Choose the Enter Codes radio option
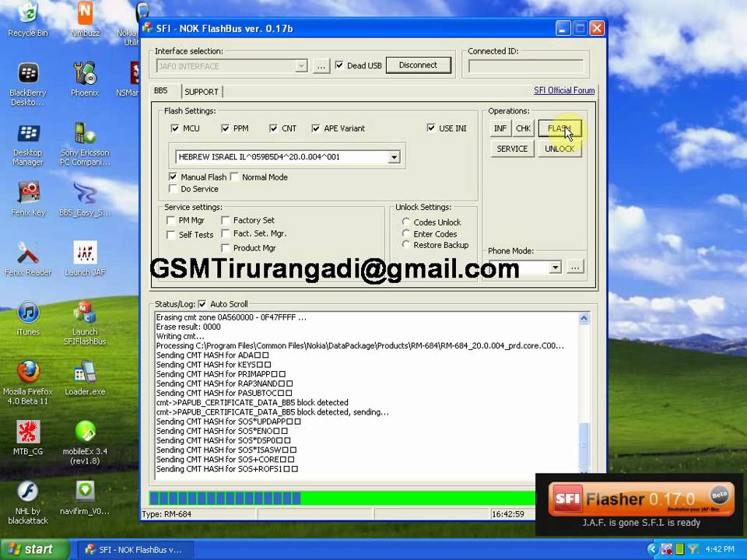Image resolution: width=747 pixels, height=560 pixels. 406,233
